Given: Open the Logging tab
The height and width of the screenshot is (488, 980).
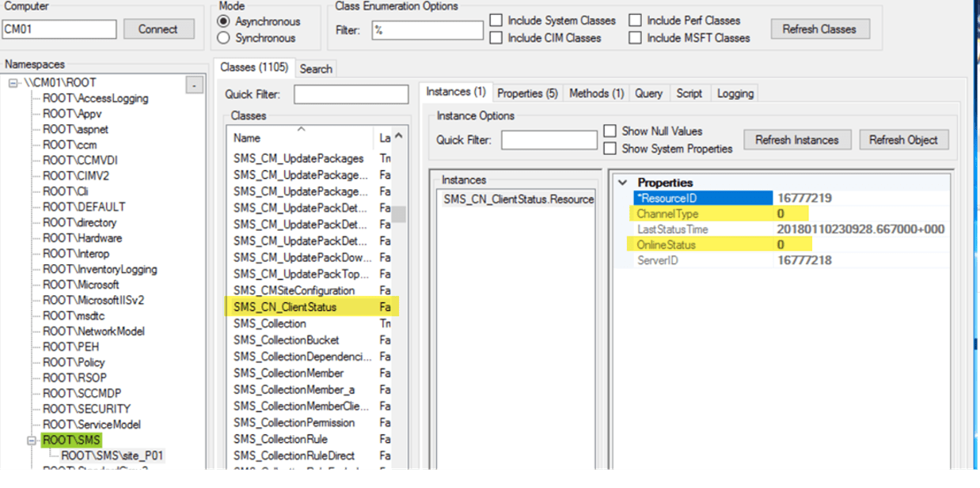Looking at the screenshot, I should click(x=735, y=93).
